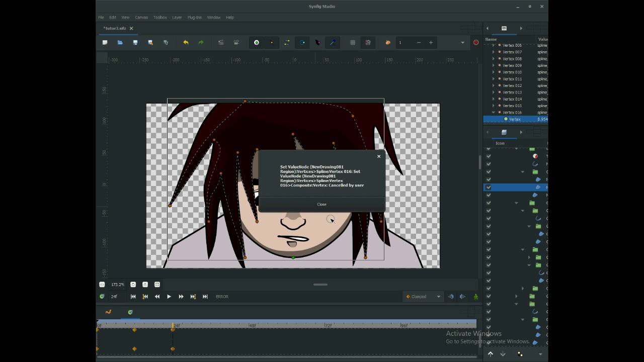Click the zoom fit icon beside 173.2%

tap(157, 285)
